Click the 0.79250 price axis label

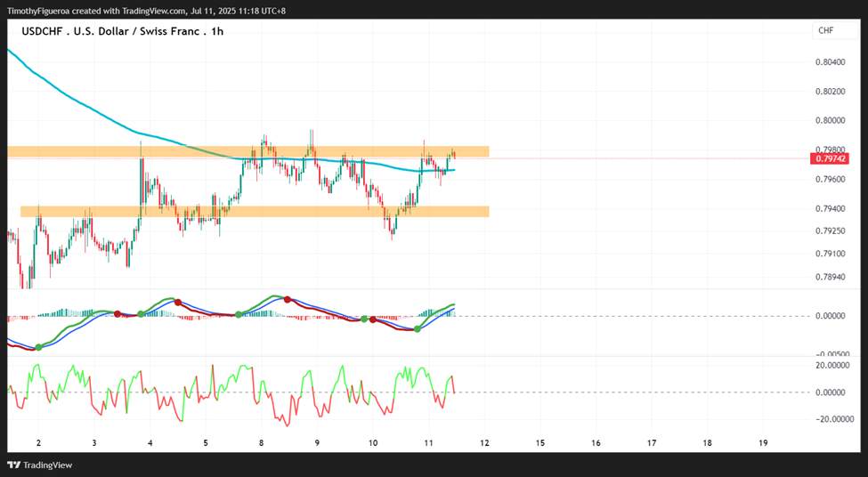(831, 230)
